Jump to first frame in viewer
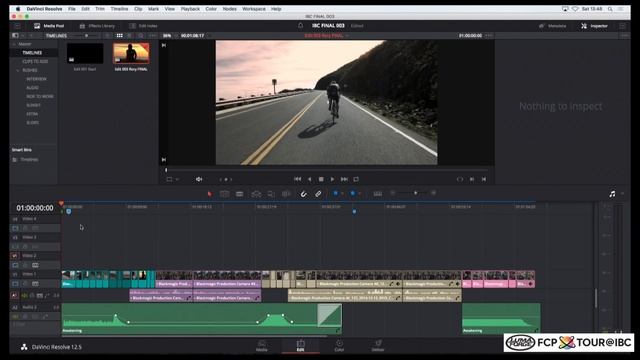The image size is (640, 360). click(x=298, y=179)
